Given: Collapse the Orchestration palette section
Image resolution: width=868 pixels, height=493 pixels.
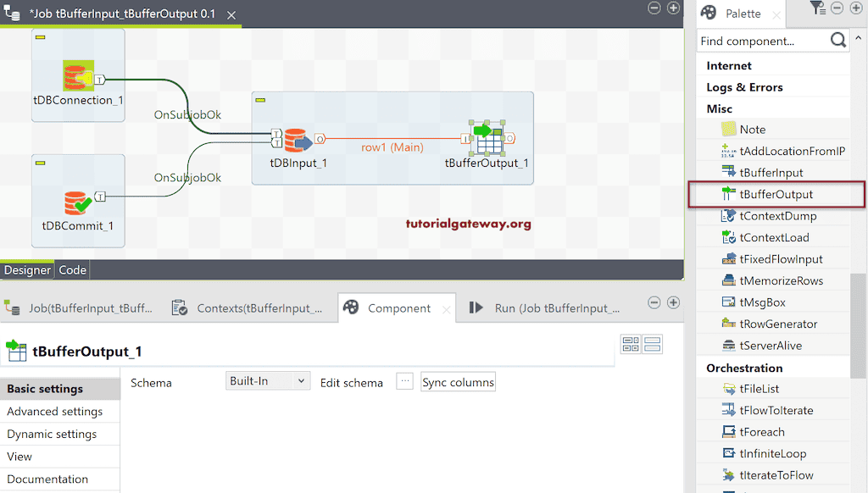Looking at the screenshot, I should tap(743, 367).
